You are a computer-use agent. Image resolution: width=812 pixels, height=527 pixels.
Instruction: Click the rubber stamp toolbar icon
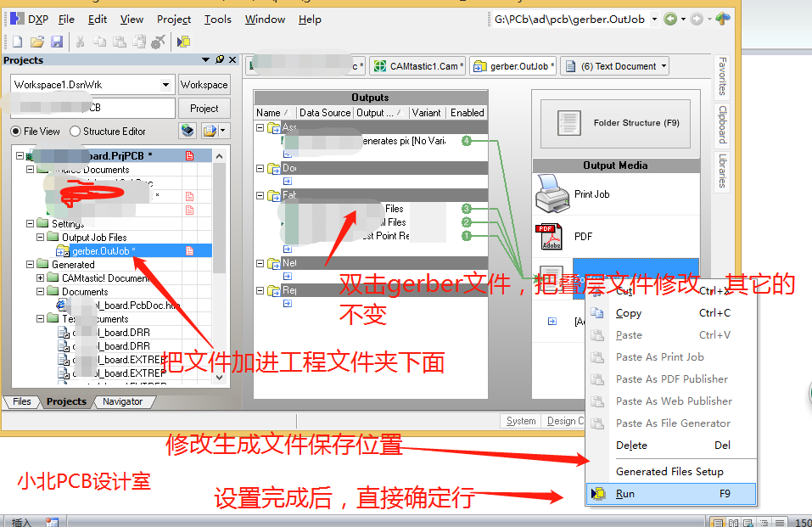click(159, 42)
